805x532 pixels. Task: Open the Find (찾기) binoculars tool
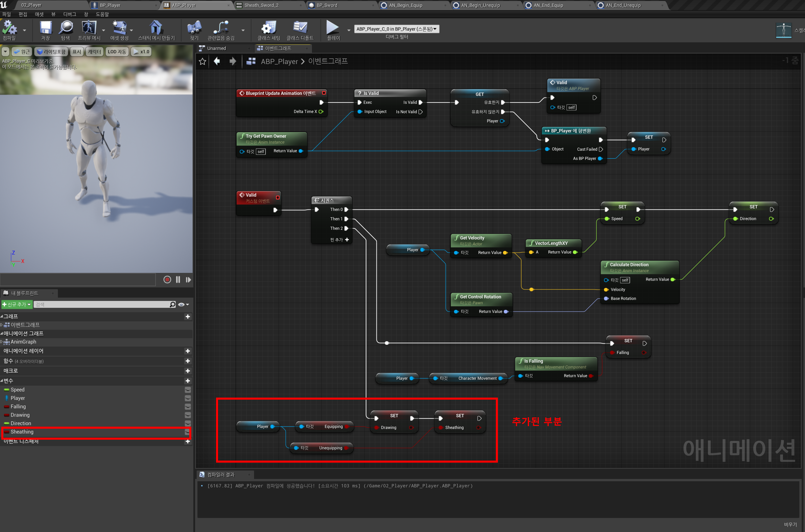pyautogui.click(x=194, y=28)
